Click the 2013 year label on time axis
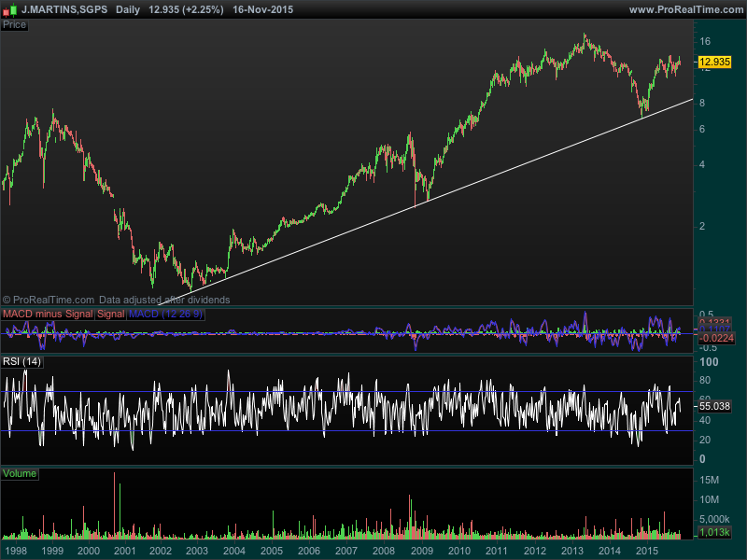 pyautogui.click(x=572, y=551)
